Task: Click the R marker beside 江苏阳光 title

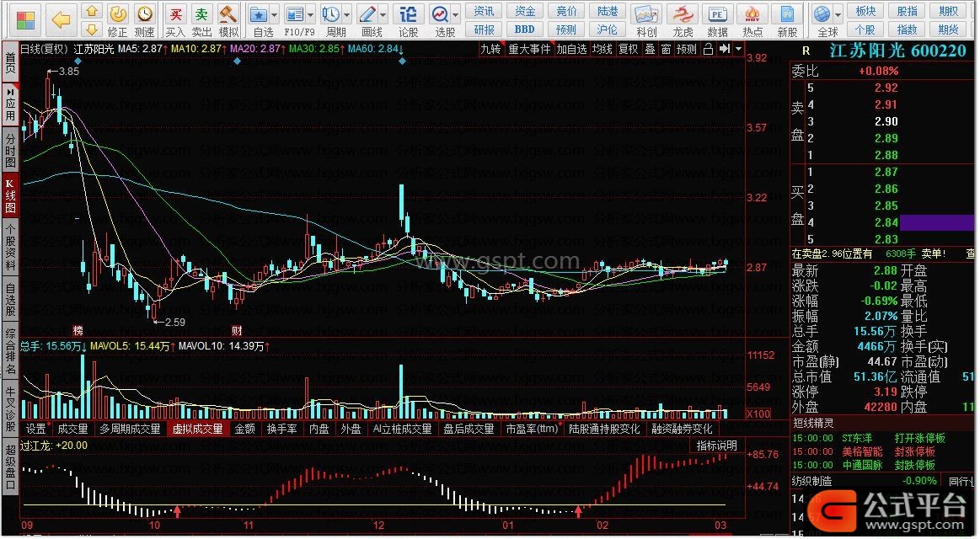Action: pos(806,51)
